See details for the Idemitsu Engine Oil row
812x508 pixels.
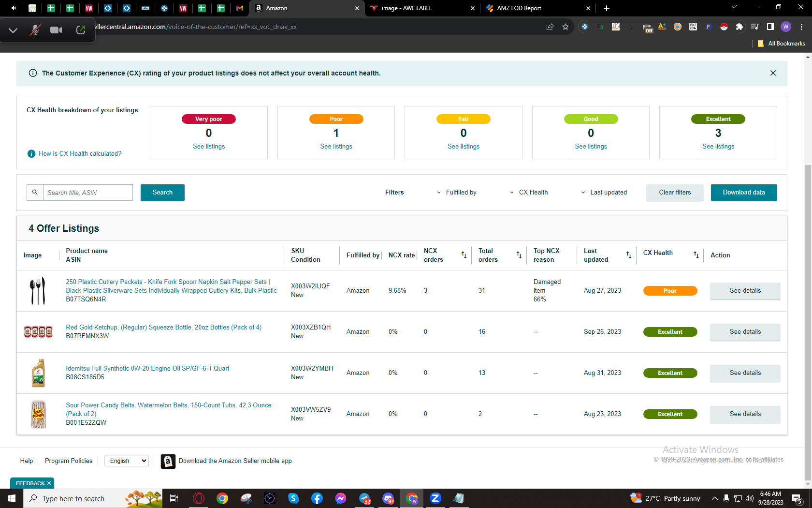745,373
